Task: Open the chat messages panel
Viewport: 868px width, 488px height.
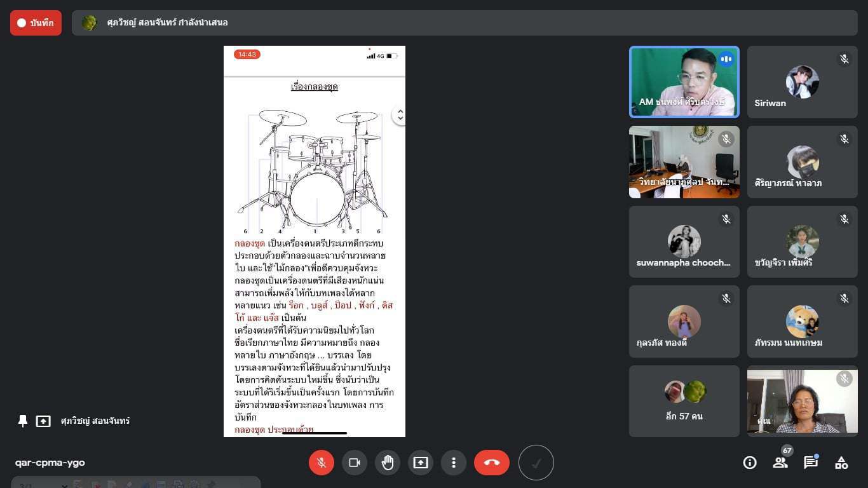Action: point(811,463)
